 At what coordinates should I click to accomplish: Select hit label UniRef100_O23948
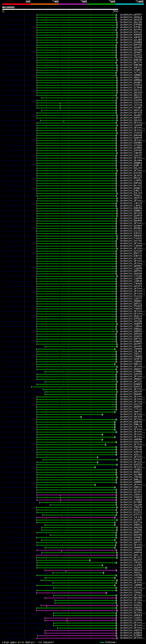[131, 87]
